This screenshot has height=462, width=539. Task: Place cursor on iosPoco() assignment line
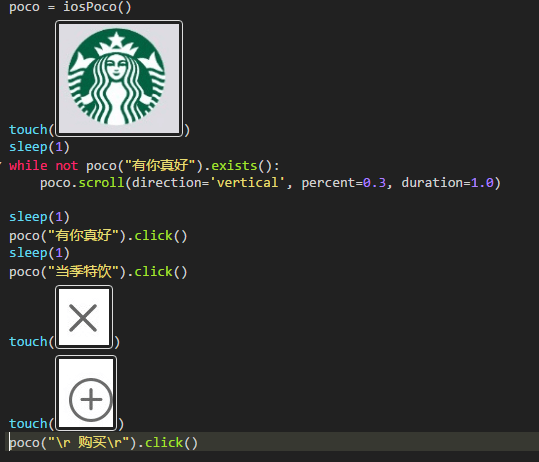click(70, 7)
